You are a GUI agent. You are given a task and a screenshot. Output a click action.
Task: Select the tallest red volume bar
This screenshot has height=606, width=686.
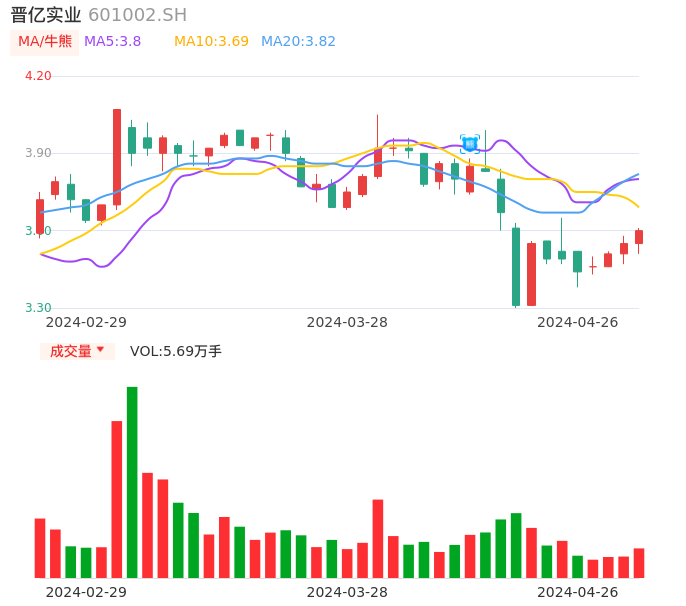[x=117, y=498]
